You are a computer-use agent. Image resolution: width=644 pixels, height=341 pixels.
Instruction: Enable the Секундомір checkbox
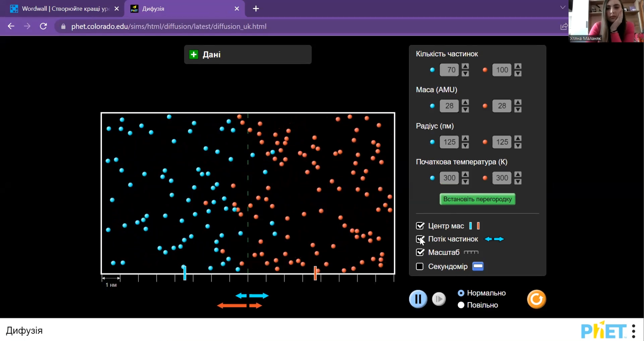click(x=420, y=266)
